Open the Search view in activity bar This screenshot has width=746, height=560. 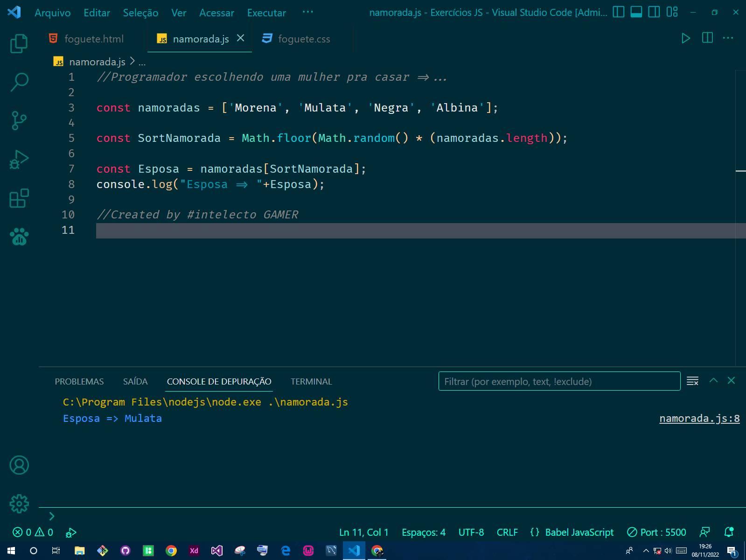[x=19, y=82]
